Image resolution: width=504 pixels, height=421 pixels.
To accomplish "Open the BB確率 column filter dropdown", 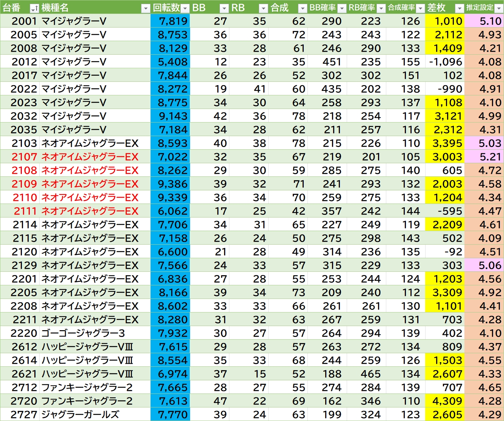I will tap(342, 8).
